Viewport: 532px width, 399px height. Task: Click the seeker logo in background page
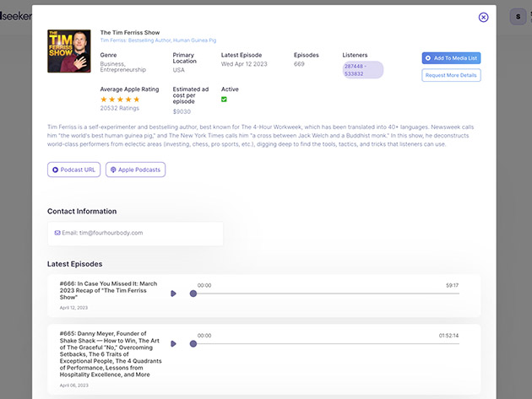tap(16, 16)
